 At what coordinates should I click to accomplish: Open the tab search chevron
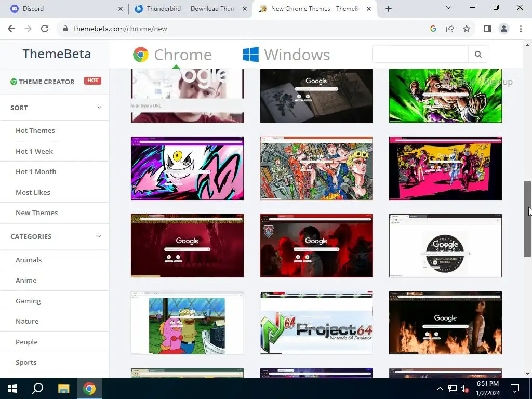tap(448, 7)
